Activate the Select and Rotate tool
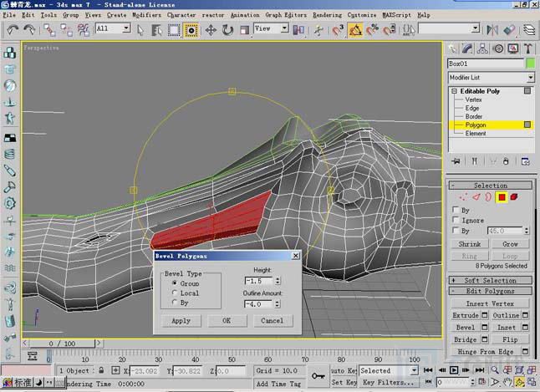540x392 pixels. pos(227,30)
